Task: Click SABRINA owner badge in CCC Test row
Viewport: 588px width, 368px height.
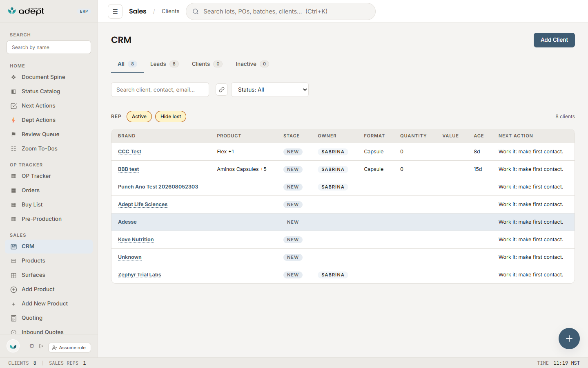Action: pos(333,152)
